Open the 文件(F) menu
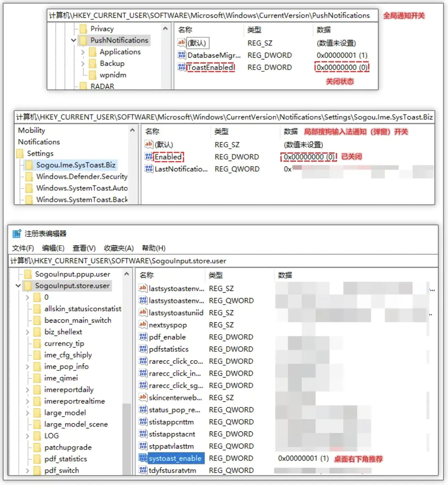This screenshot has height=485, width=448. [23, 248]
